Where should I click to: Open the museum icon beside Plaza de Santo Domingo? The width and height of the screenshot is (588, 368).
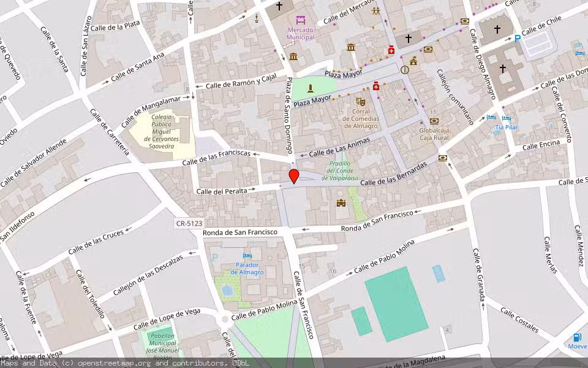coord(293,57)
